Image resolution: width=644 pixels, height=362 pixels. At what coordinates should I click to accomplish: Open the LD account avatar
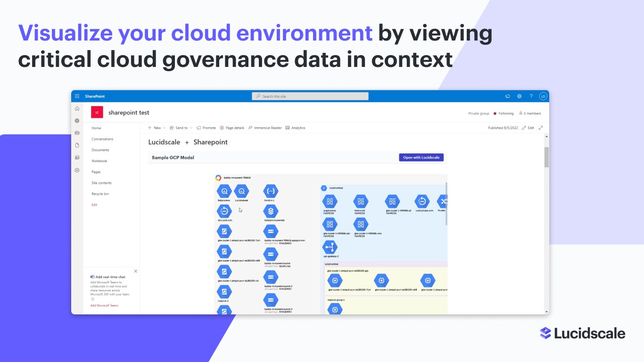click(x=543, y=96)
